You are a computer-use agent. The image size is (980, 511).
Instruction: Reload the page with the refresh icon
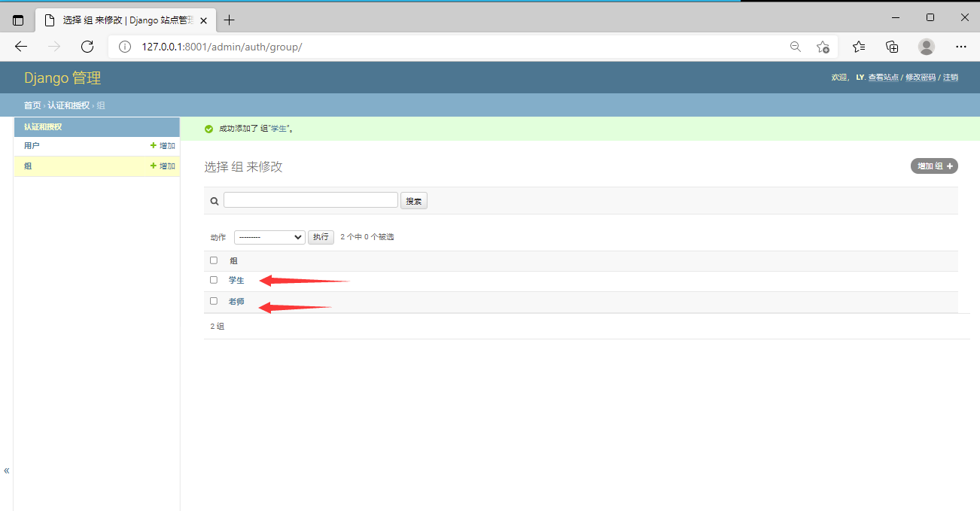coord(87,47)
